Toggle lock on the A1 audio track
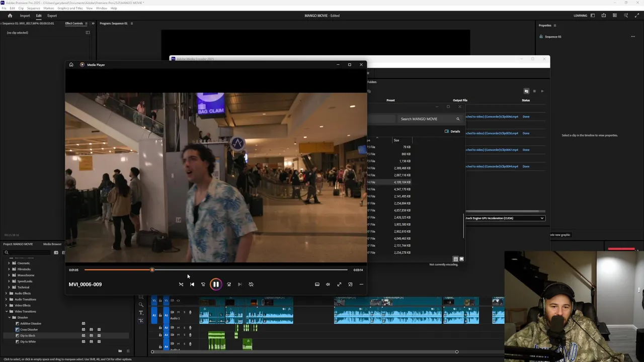The height and width of the screenshot is (362, 644). [160, 315]
